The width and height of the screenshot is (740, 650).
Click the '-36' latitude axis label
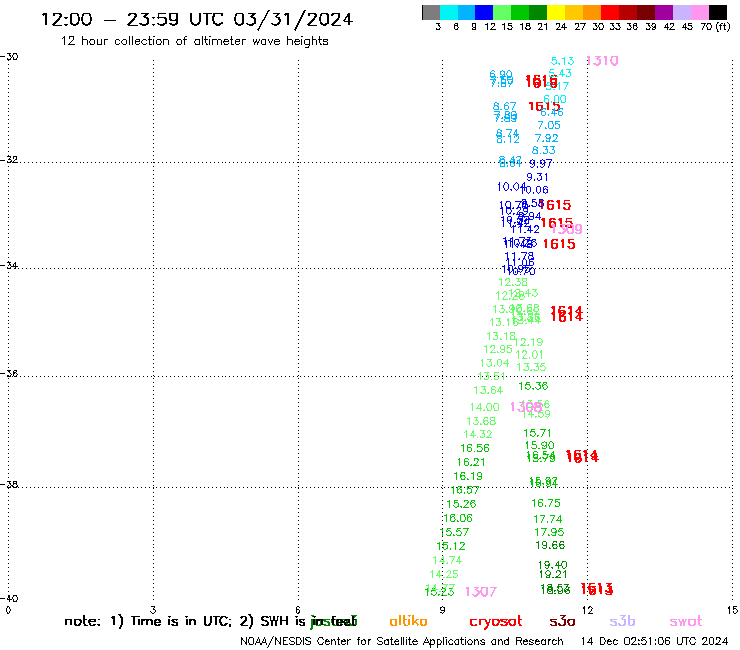(10, 374)
